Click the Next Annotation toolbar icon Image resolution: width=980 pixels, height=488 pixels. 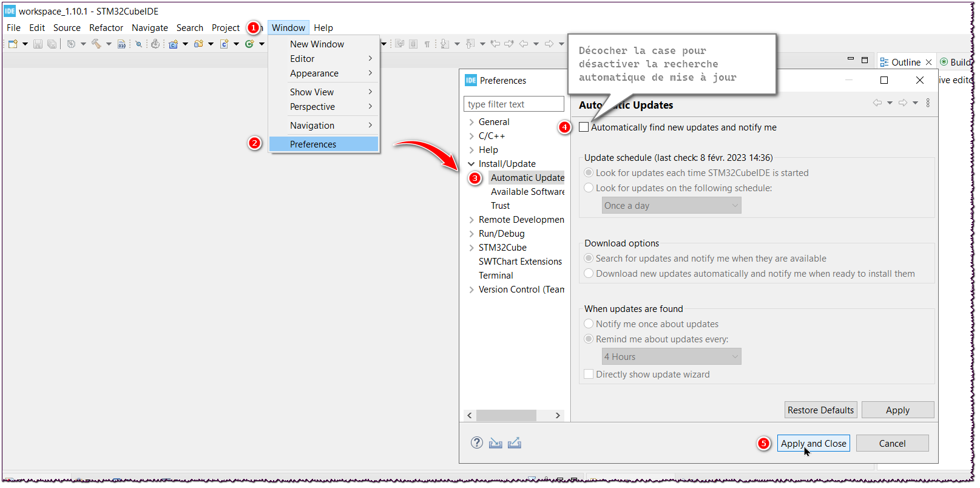point(445,44)
